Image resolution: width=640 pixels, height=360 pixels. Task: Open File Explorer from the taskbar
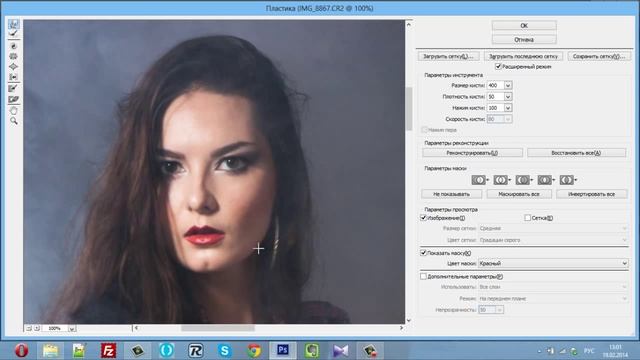[x=50, y=351]
